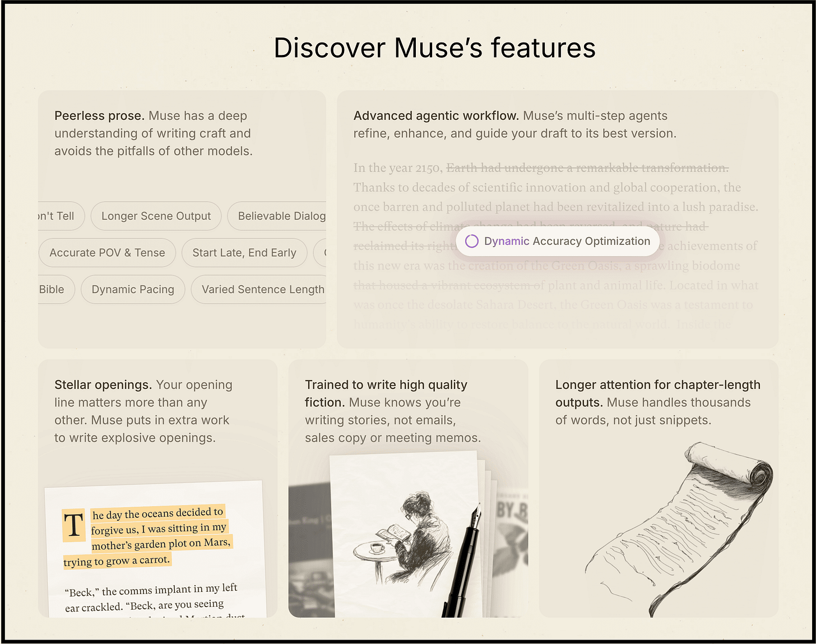Click the Dynamic Accuracy Optimization badge
This screenshot has width=816, height=644.
558,241
